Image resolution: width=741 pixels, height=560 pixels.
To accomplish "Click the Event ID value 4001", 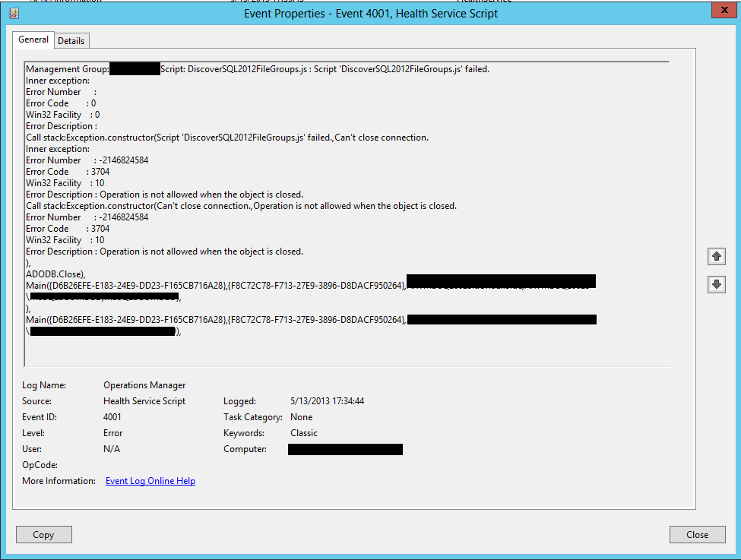I will [x=112, y=417].
